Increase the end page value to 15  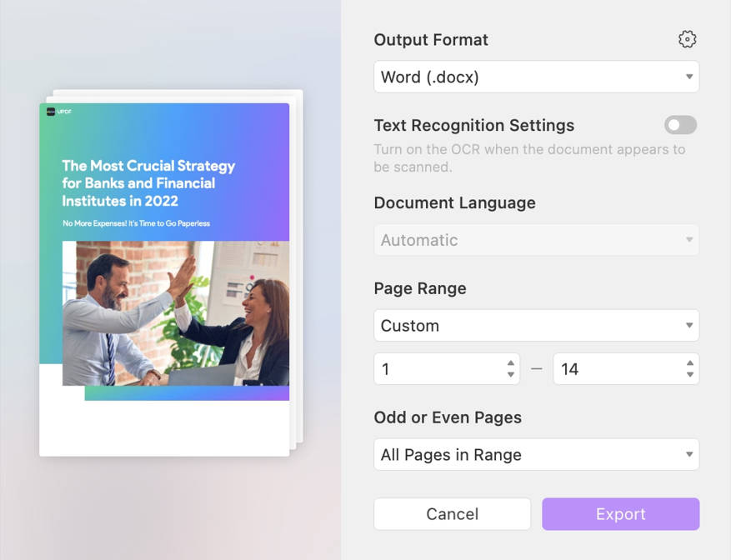pyautogui.click(x=689, y=364)
